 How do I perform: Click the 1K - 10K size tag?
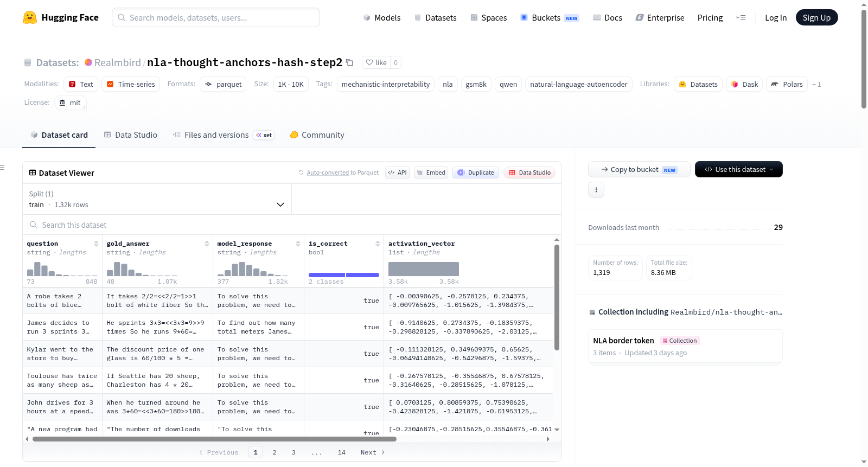tap(291, 84)
